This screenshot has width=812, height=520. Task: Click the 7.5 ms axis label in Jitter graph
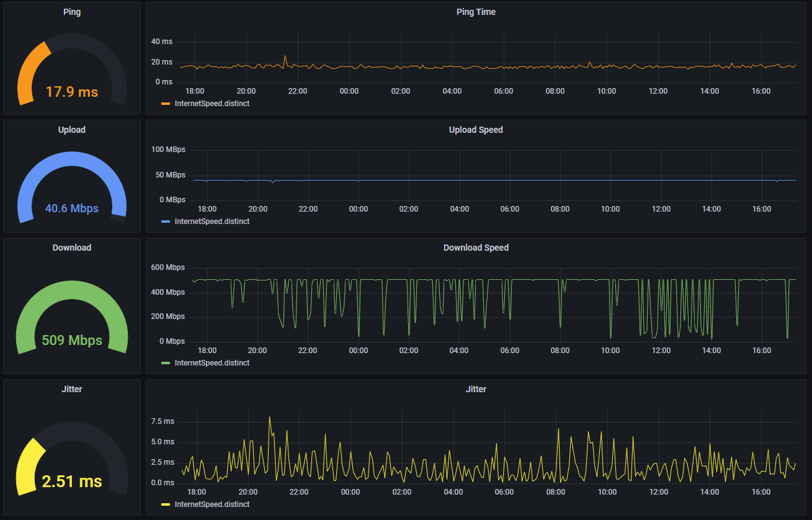[163, 421]
